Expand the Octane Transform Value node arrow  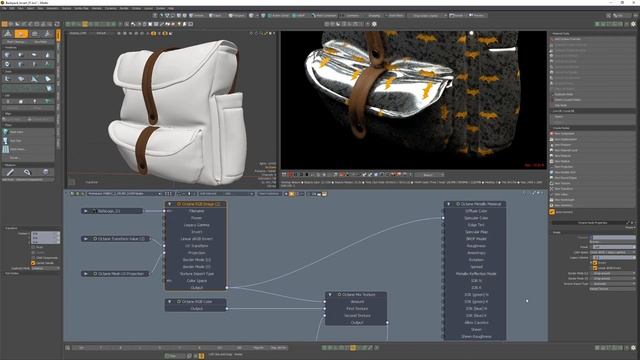[86, 239]
